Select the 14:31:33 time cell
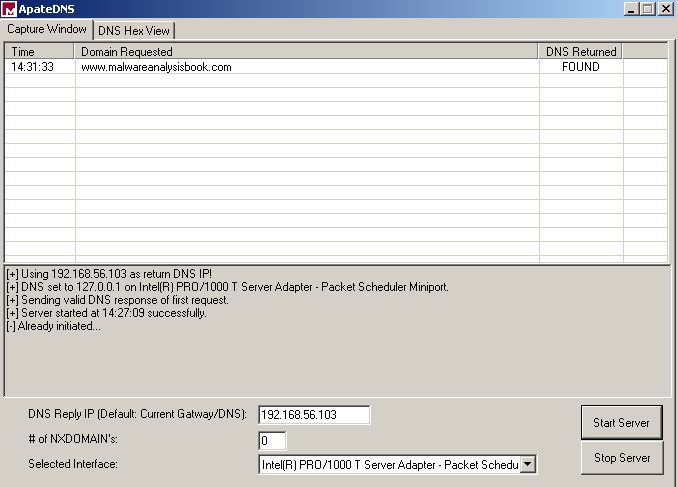 click(x=32, y=67)
